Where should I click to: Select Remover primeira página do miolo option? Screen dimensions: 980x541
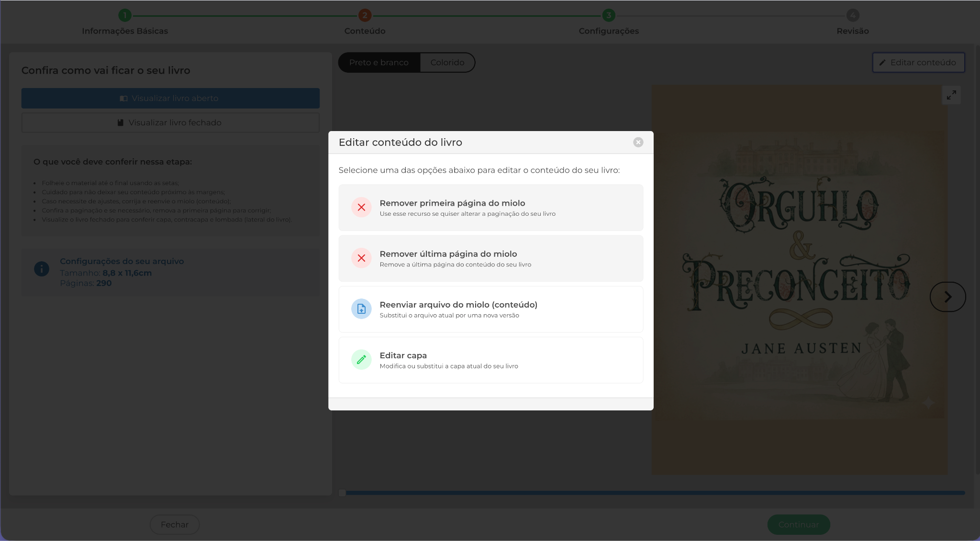pos(490,208)
